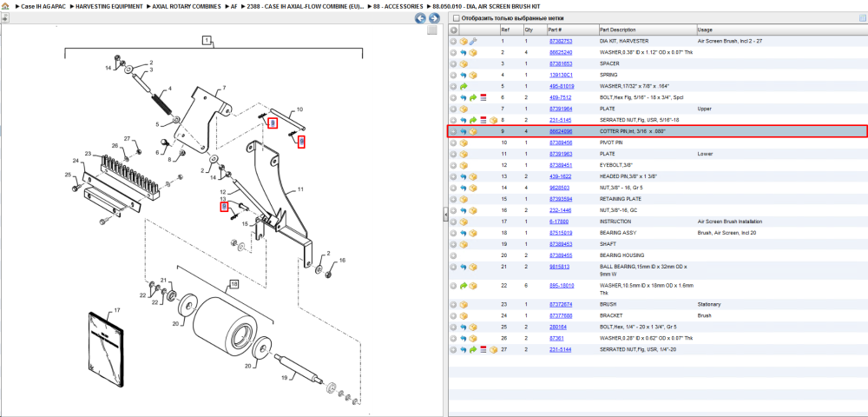Image resolution: width=868 pixels, height=417 pixels.
Task: Check 'Отобразить только выбранные метки' checkbox
Action: (456, 18)
